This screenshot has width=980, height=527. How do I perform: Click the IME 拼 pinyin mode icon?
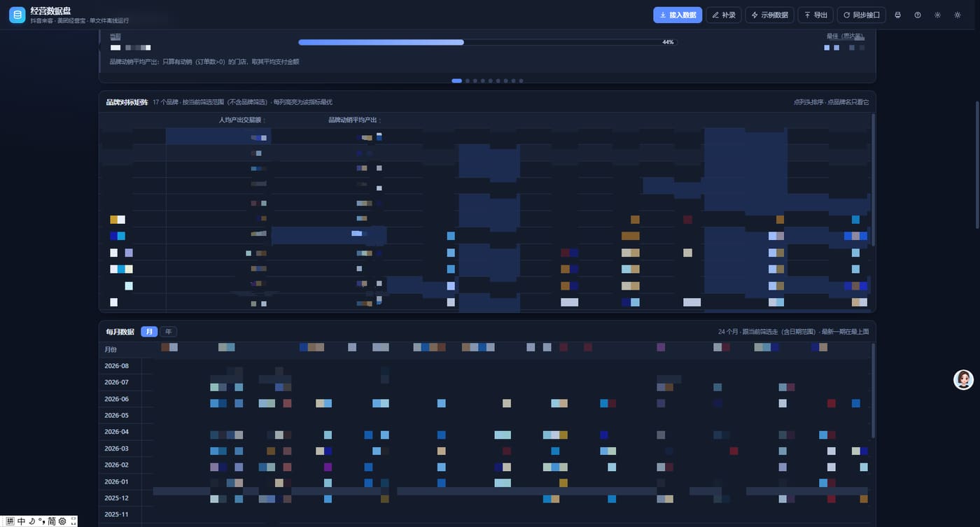(10, 521)
